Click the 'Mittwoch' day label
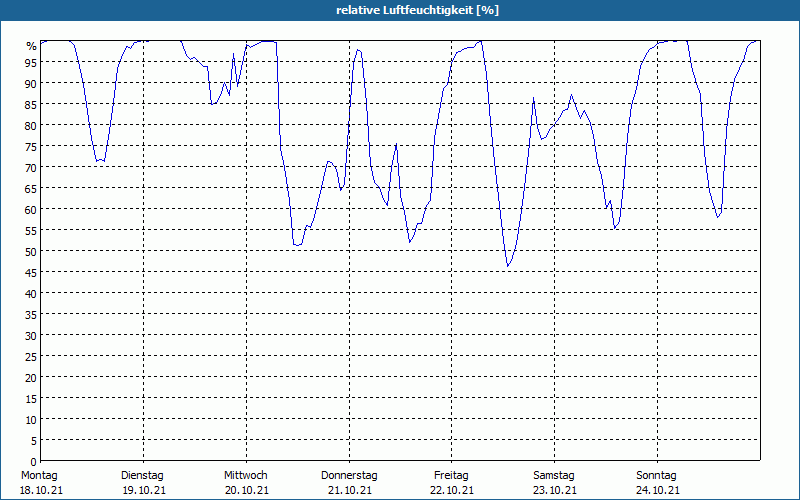Screen dimensions: 800x500 245,476
